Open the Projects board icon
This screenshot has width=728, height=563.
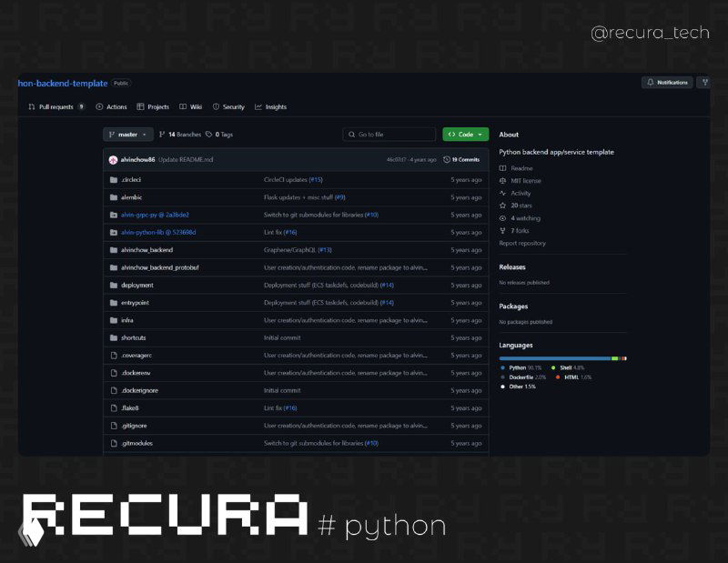(x=139, y=106)
